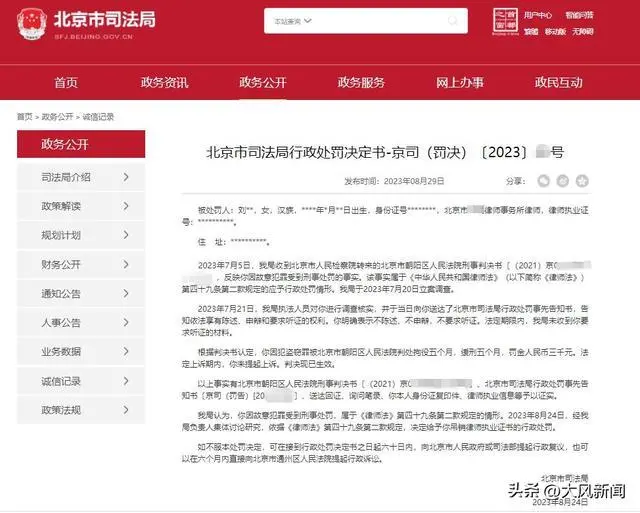Share article via WeChat icon
This screenshot has height=513, width=640.
[543, 181]
